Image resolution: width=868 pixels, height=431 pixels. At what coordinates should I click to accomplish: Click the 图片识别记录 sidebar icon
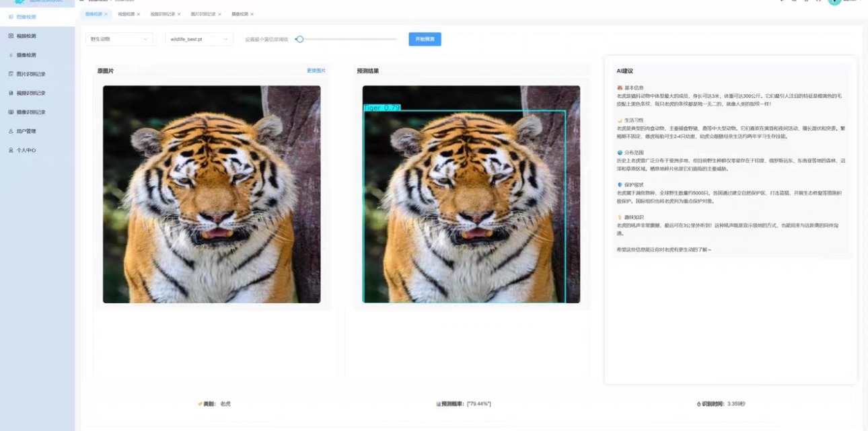pyautogui.click(x=11, y=74)
